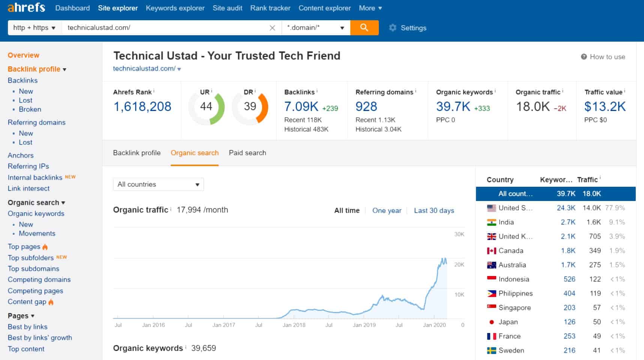Click the Australia flag icon
Image resolution: width=644 pixels, height=360 pixels.
click(x=491, y=265)
